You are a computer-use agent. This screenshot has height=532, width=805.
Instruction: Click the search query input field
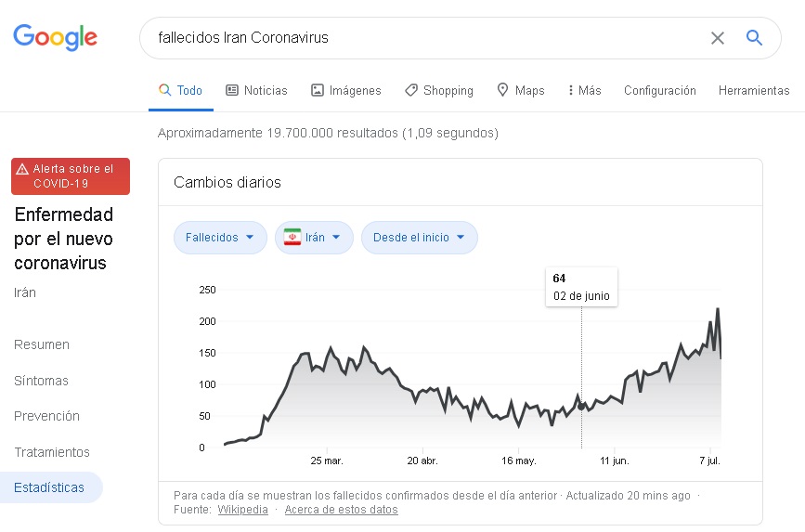pyautogui.click(x=418, y=38)
